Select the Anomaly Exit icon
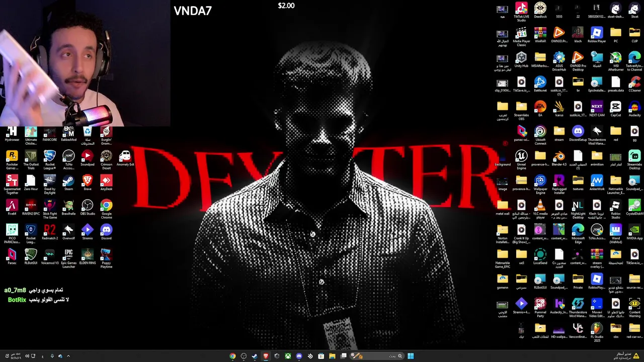The width and height of the screenshot is (644, 362). [x=125, y=158]
